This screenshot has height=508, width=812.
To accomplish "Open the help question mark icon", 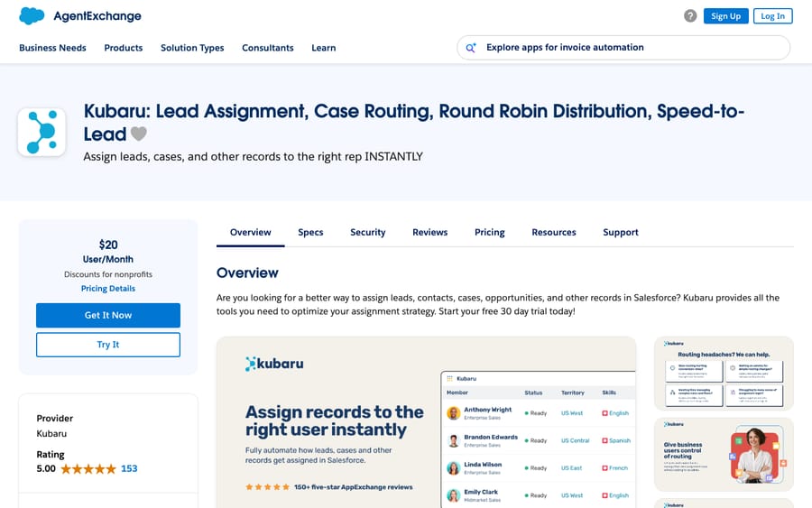I will coord(690,16).
